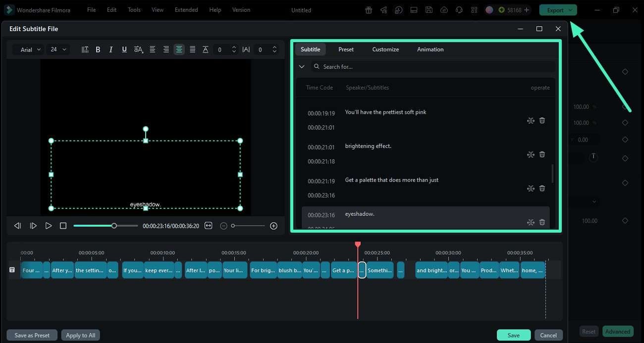Step back to previous frame
Viewport: 644px width, 343px height.
click(18, 226)
